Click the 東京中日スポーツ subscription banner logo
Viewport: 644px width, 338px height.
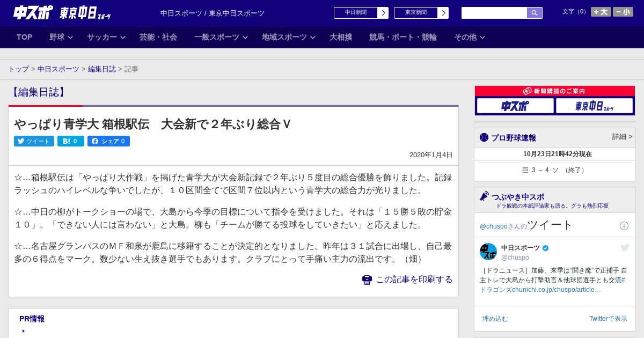tap(595, 106)
